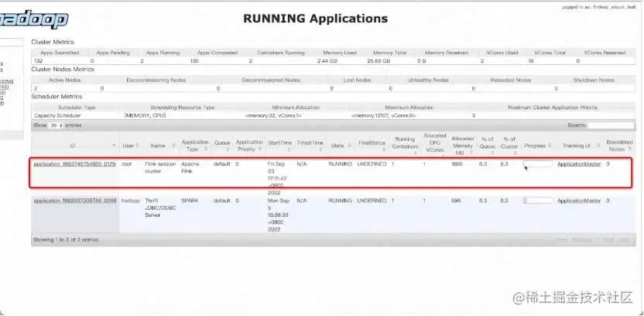
Task: Click the 'Scheduler Metrics' section heading
Action: [57, 97]
